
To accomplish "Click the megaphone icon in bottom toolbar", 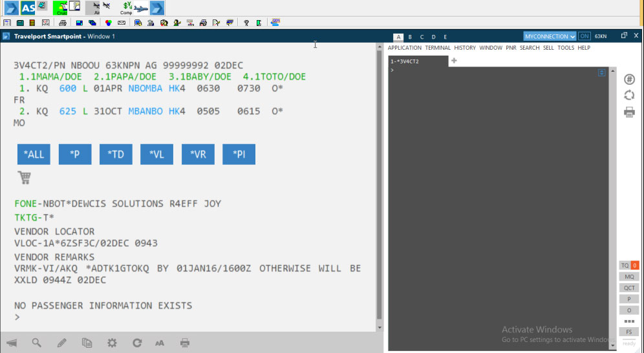I will pyautogui.click(x=12, y=343).
